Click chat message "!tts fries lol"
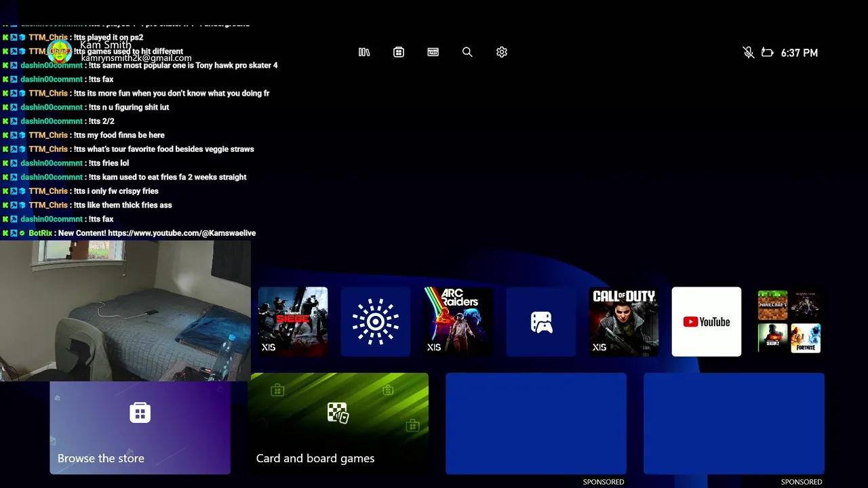Image resolution: width=868 pixels, height=488 pixels. pyautogui.click(x=108, y=163)
